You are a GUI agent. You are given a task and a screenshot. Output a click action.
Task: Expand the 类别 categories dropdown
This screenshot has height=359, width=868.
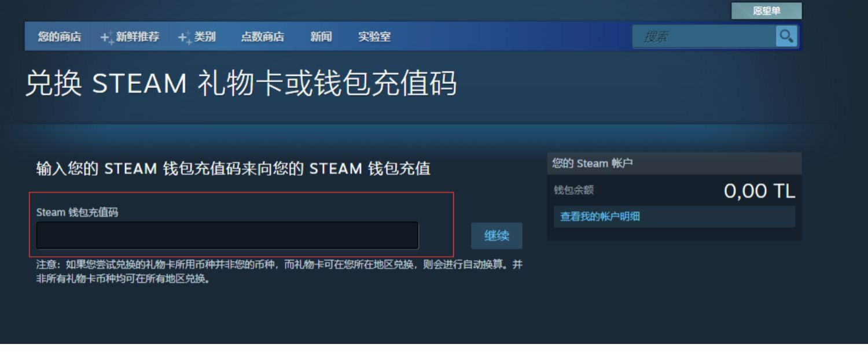205,37
